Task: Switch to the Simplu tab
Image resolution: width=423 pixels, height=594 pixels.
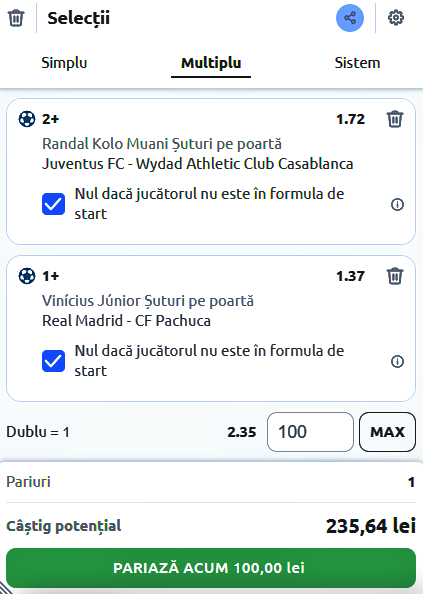Action: pos(64,63)
